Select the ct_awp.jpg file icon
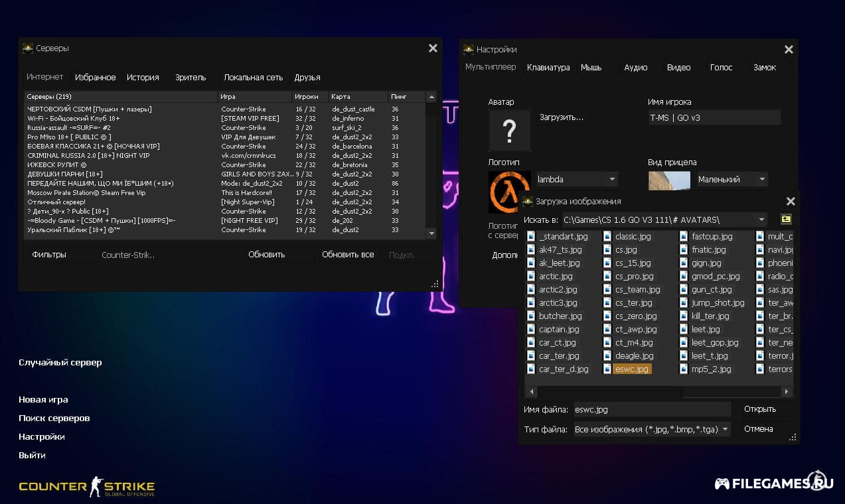Viewport: 845px width, 504px height. click(607, 329)
